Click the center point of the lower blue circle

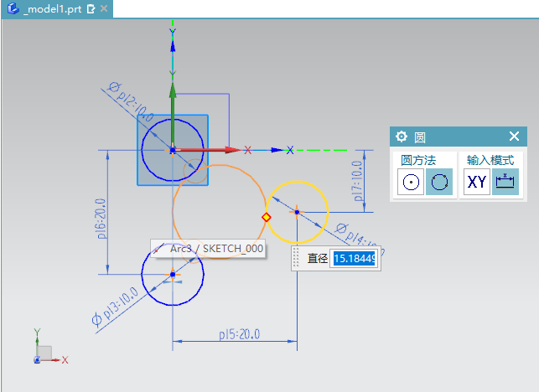173,274
